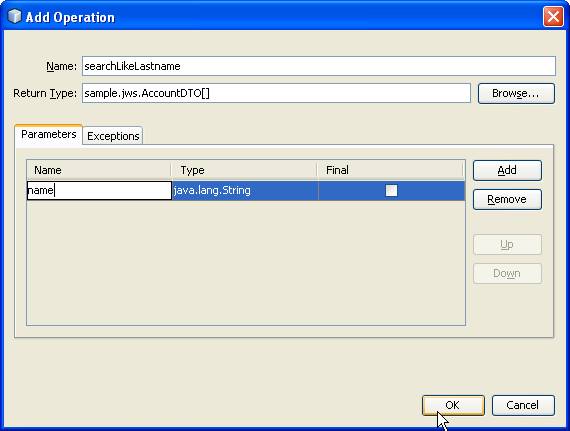Switch to the Parameters tab
570x431 pixels.
48,134
